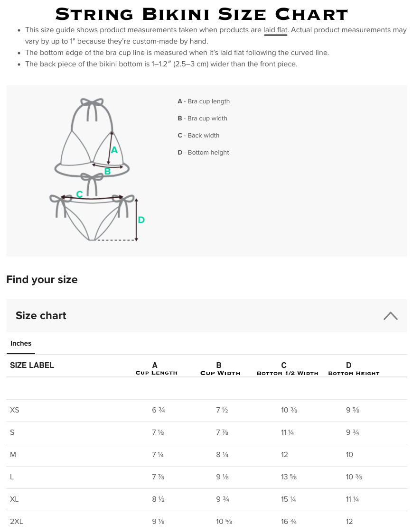Click column D Bottom Height header
Screen dimensions: 412x532
pyautogui.click(x=354, y=368)
